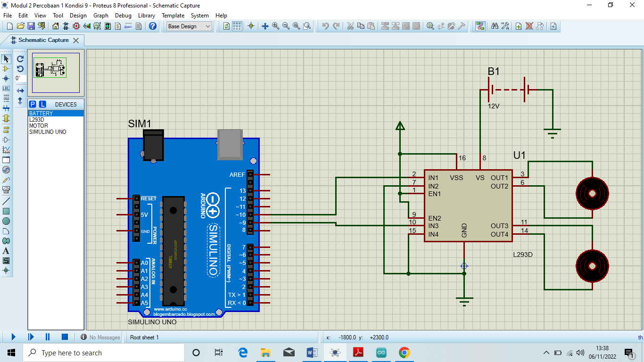Viewport: 644px width, 362px height.
Task: Cut selection with the scissors icon
Action: (x=350, y=26)
